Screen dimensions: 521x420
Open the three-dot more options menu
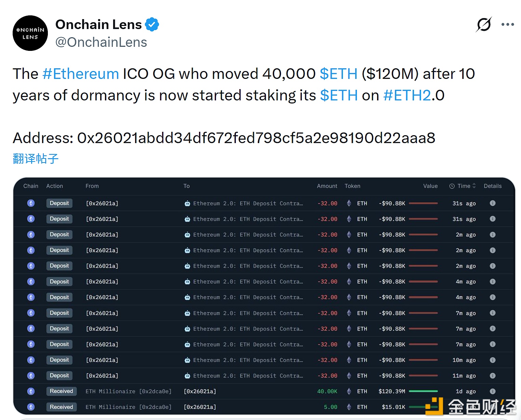508,25
